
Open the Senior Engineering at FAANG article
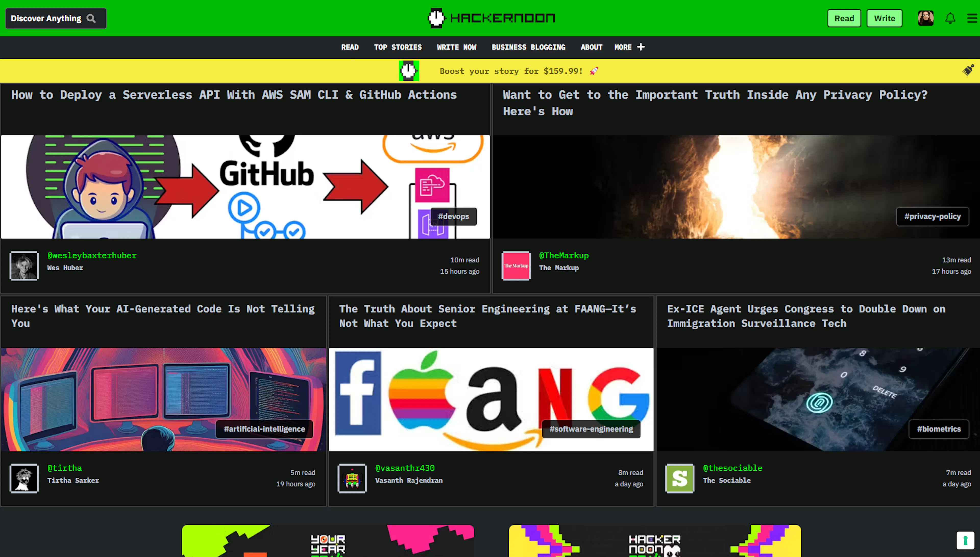(x=488, y=316)
